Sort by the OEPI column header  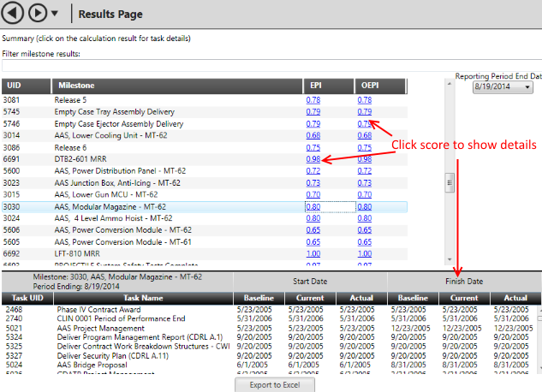tap(379, 86)
